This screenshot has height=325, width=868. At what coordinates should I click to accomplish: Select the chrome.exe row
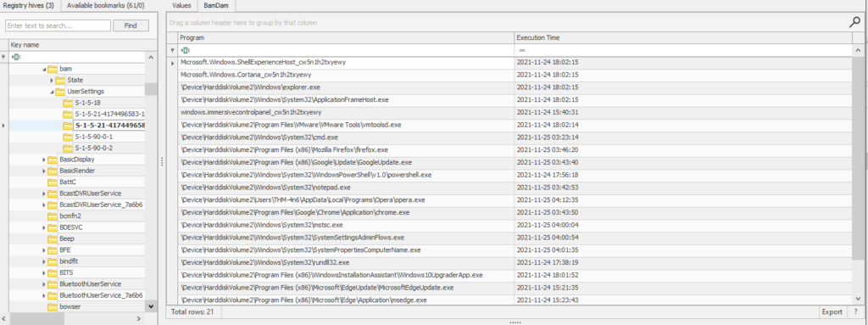click(x=515, y=212)
